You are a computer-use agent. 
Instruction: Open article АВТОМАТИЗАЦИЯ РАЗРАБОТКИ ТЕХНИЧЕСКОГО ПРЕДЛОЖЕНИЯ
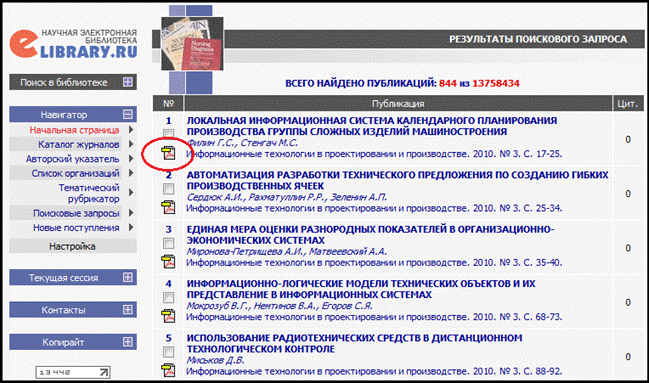(x=397, y=180)
